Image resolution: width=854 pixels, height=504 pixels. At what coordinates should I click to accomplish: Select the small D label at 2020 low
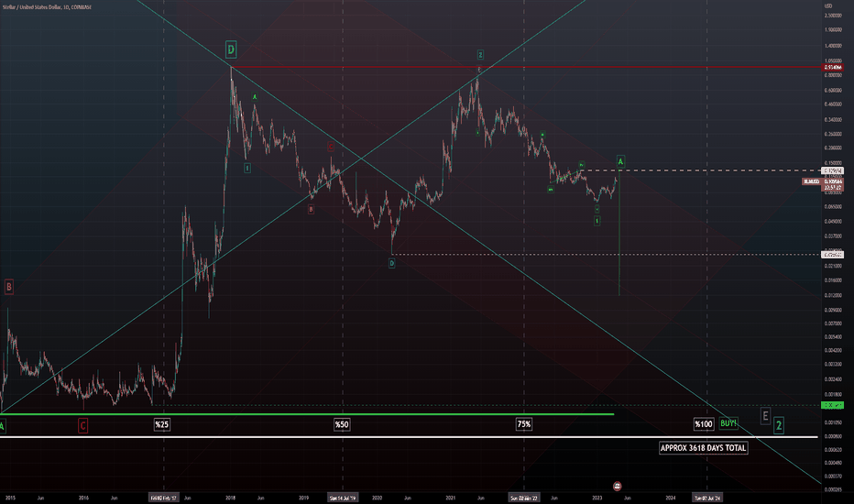point(391,263)
